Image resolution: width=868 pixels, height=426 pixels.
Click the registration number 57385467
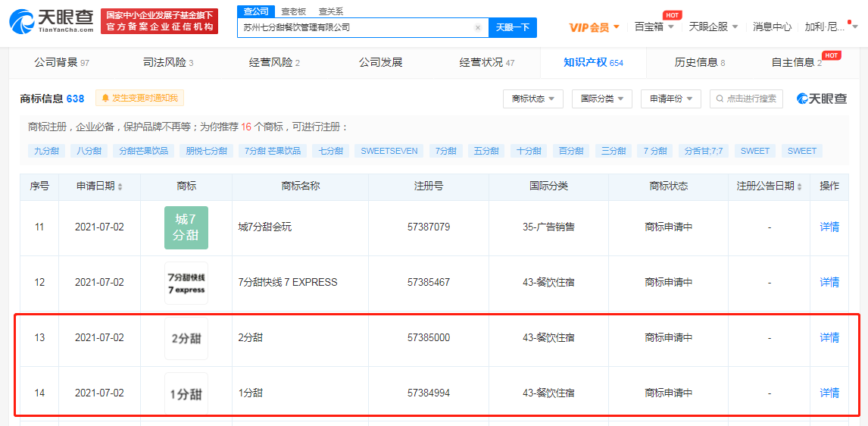(429, 282)
